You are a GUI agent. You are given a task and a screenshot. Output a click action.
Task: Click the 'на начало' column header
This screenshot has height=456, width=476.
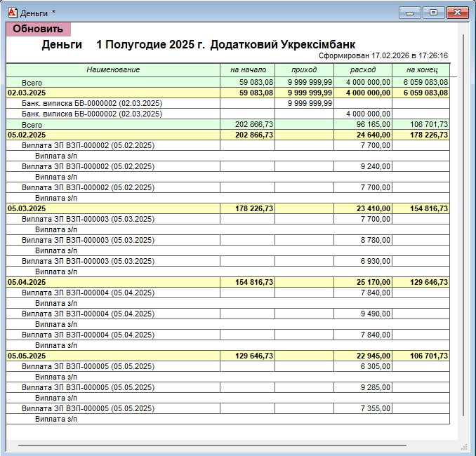[247, 69]
